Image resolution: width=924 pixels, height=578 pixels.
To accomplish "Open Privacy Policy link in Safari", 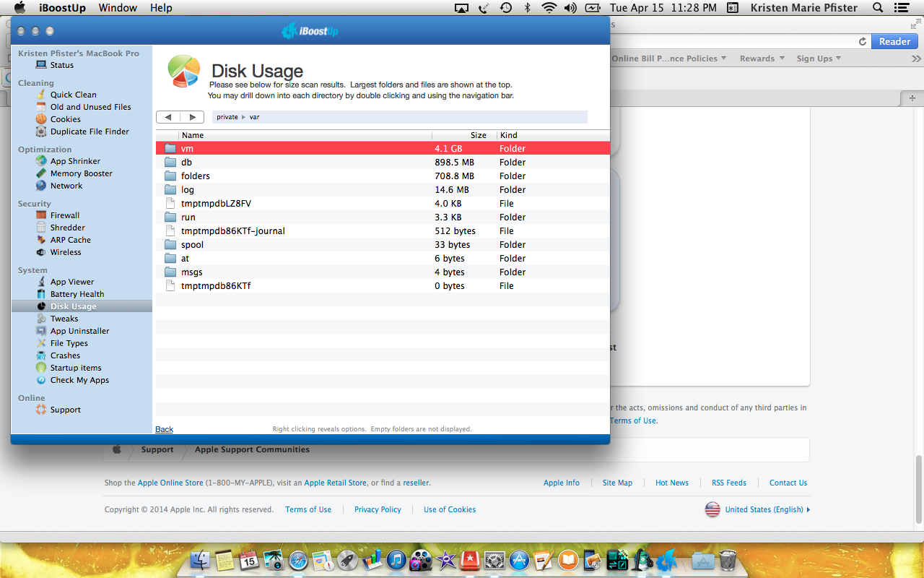I will coord(378,509).
